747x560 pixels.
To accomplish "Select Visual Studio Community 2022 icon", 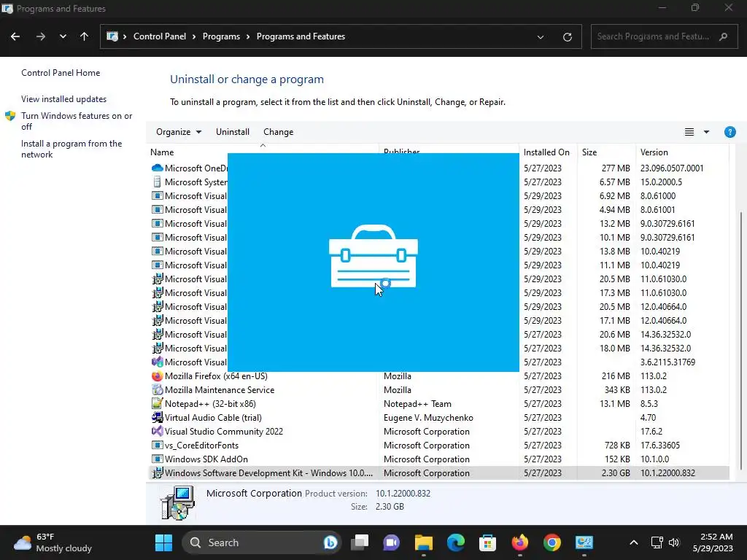I will (x=158, y=432).
